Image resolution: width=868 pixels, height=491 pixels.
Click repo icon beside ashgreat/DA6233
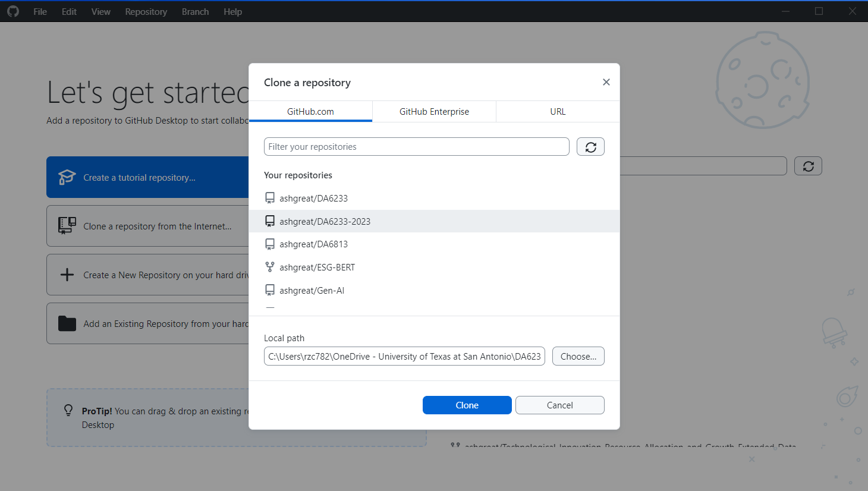click(270, 198)
